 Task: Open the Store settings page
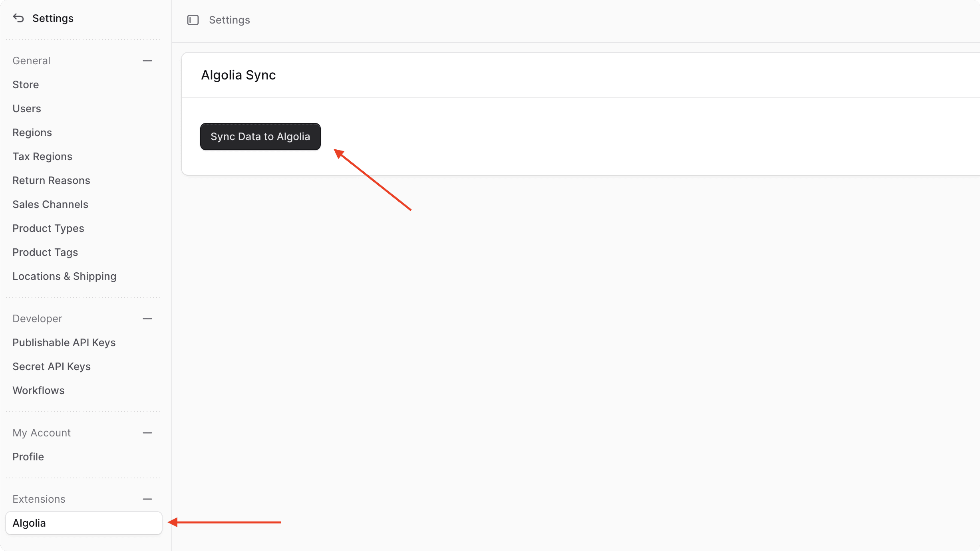point(26,84)
